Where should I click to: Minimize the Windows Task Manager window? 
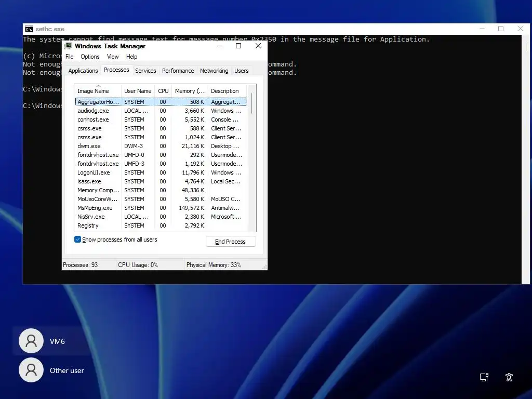220,46
